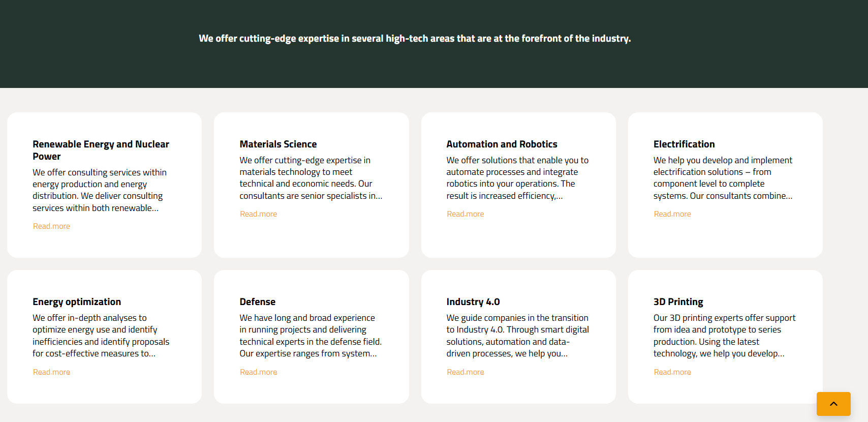Click the Defense card description text

click(310, 336)
